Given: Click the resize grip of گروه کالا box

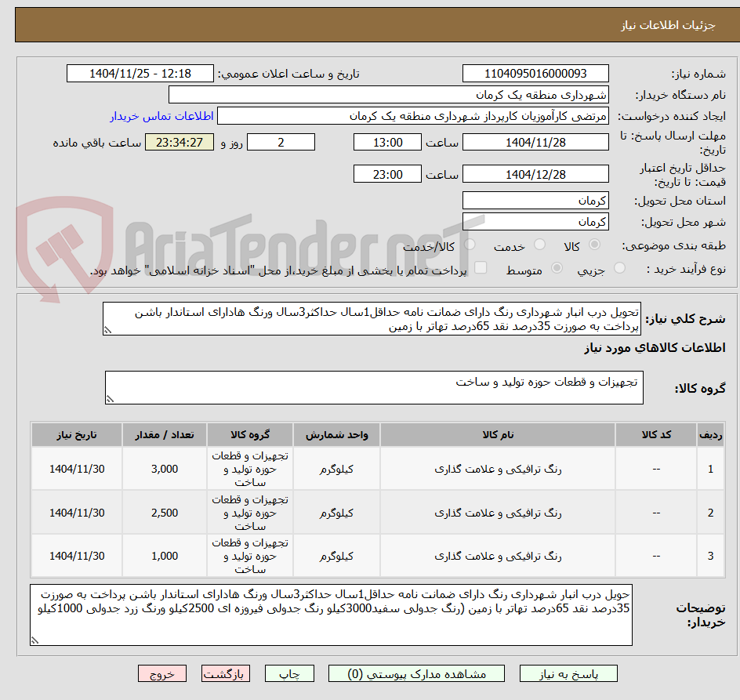Looking at the screenshot, I should tap(110, 399).
